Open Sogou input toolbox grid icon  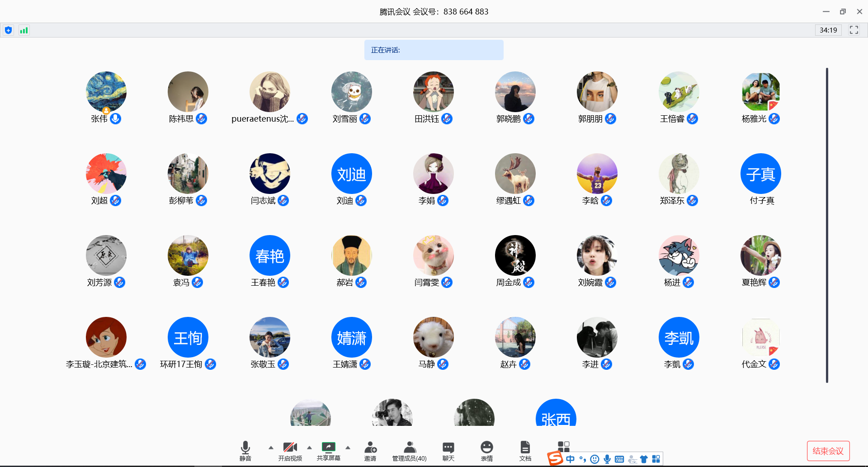coord(656,459)
